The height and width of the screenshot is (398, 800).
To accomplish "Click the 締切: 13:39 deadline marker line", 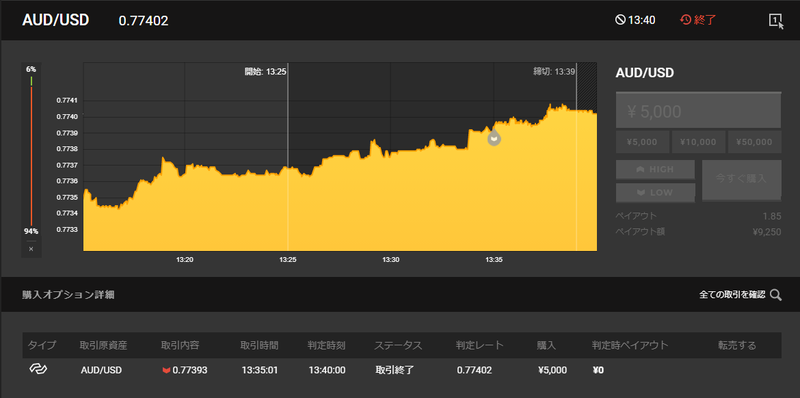I will [577, 158].
